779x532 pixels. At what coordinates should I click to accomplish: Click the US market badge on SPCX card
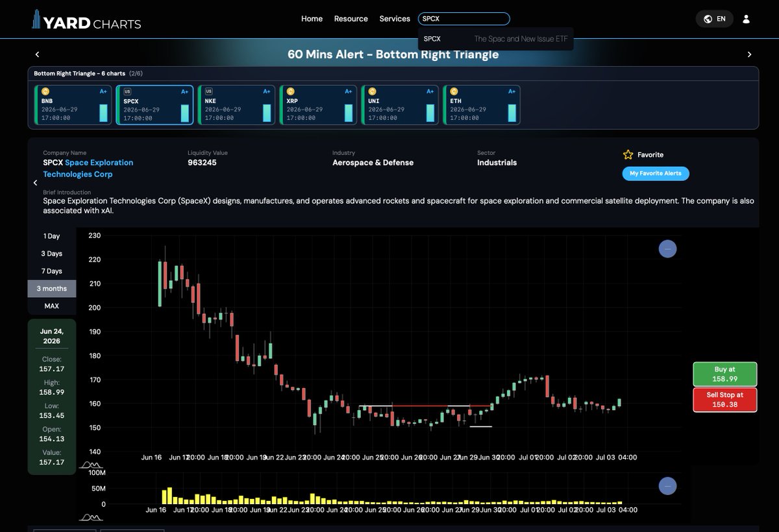coord(127,91)
